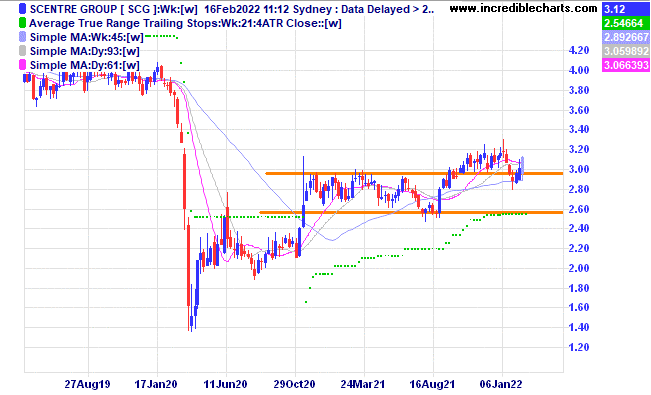Click the 1.20 price axis label
Screen dimensions: 651x395
(579, 347)
